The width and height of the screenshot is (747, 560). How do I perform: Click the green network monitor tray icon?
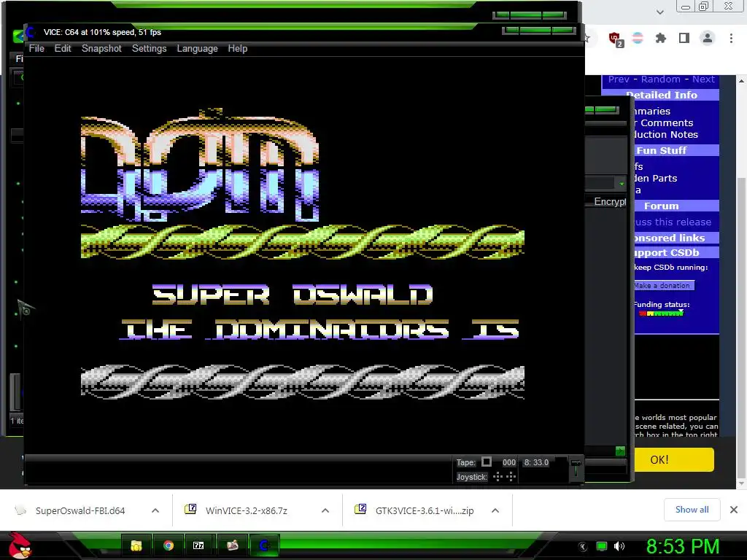coord(602,547)
